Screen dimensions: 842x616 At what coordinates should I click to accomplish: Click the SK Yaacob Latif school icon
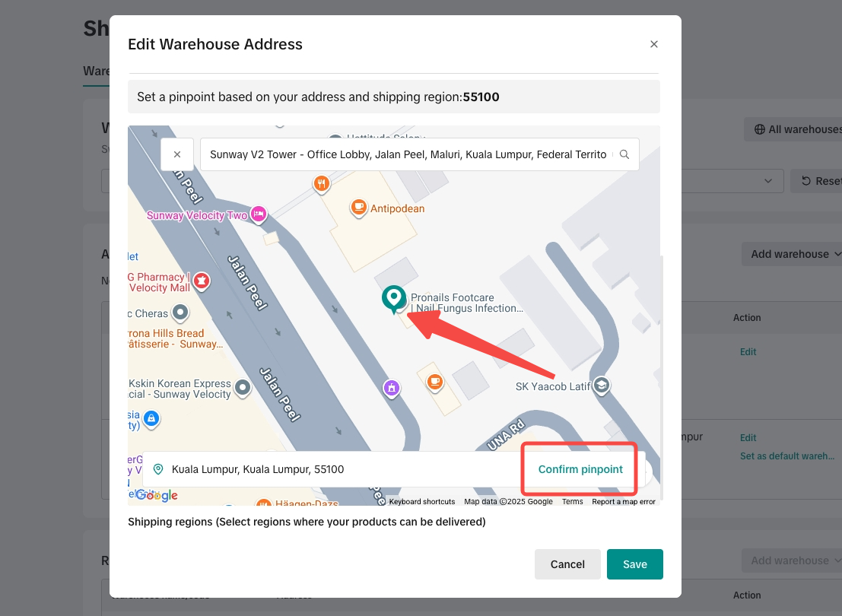click(x=602, y=386)
